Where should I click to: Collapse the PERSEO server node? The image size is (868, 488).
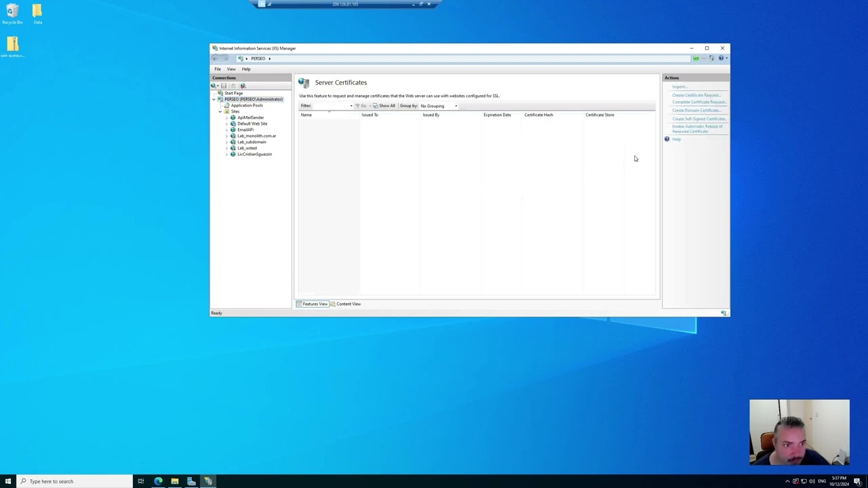tap(214, 99)
